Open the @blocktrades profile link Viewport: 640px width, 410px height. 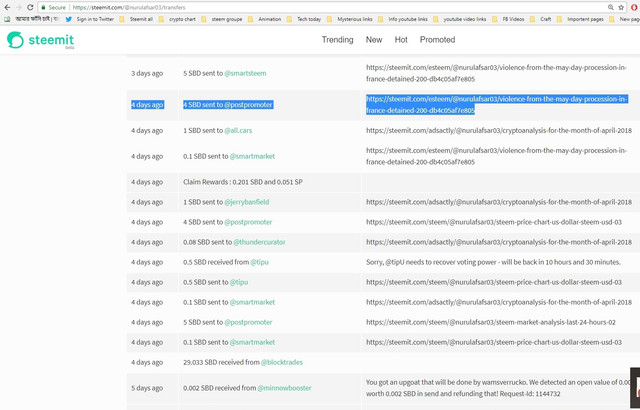[282, 362]
